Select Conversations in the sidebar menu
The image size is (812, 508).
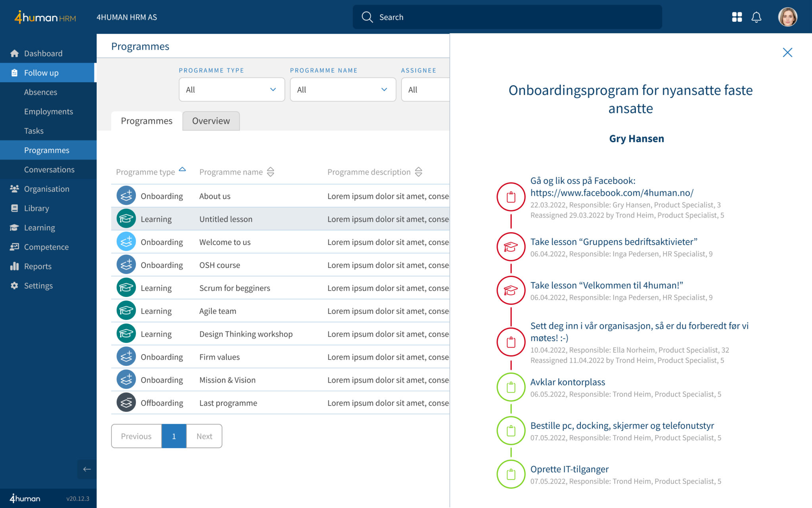click(x=49, y=169)
